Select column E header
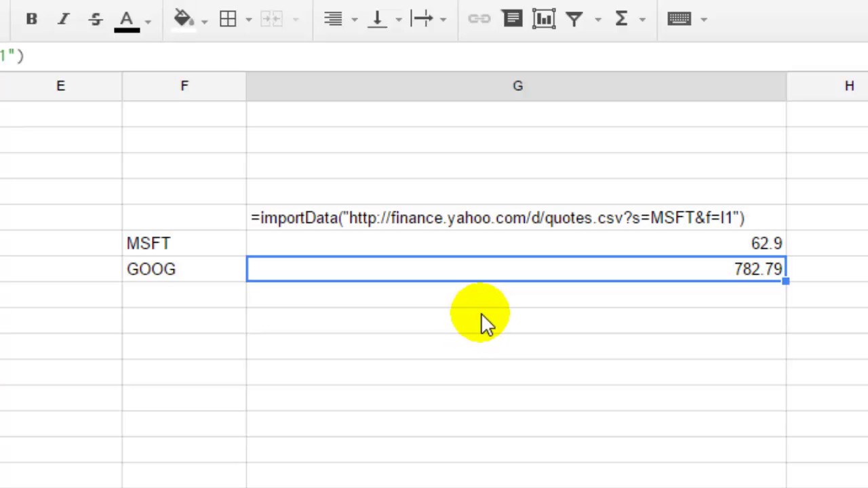The height and width of the screenshot is (488, 868). point(61,86)
